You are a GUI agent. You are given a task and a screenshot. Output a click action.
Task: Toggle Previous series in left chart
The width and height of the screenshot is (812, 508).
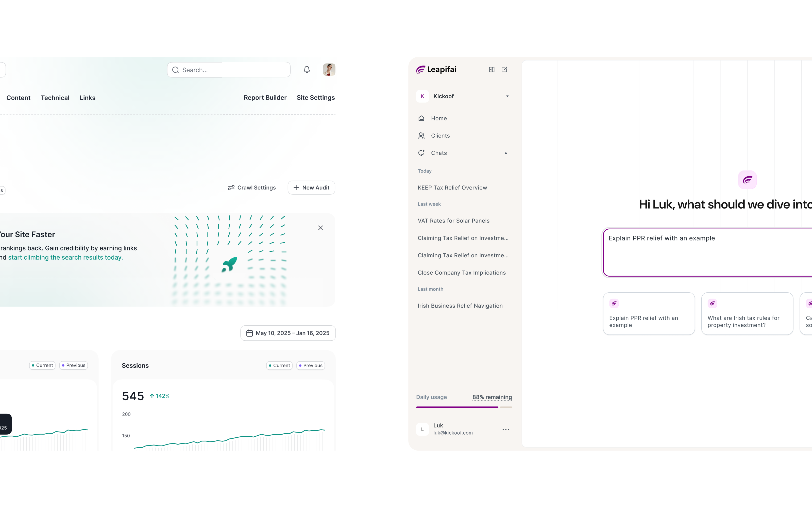click(74, 365)
